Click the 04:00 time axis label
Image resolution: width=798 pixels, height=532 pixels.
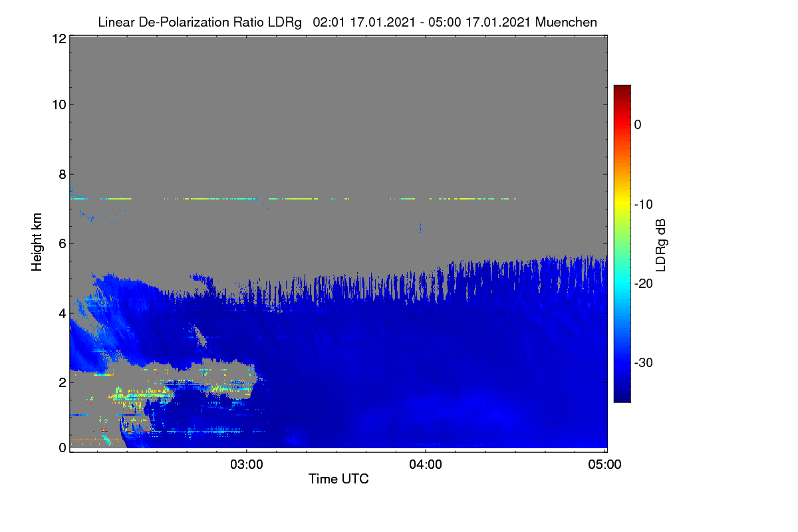click(426, 465)
